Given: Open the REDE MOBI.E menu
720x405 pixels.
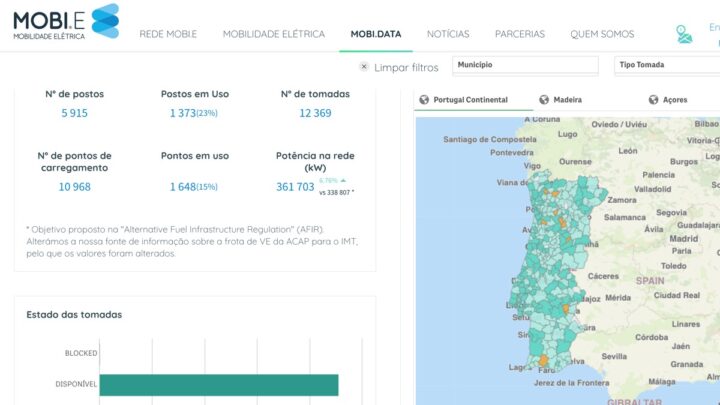Looking at the screenshot, I should point(168,34).
